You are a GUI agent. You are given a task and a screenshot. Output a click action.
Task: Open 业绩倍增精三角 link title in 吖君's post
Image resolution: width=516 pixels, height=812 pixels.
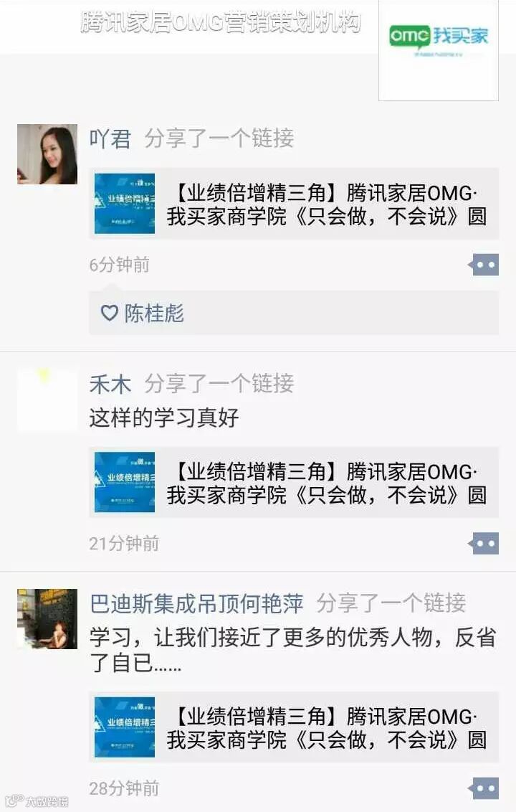coord(327,204)
